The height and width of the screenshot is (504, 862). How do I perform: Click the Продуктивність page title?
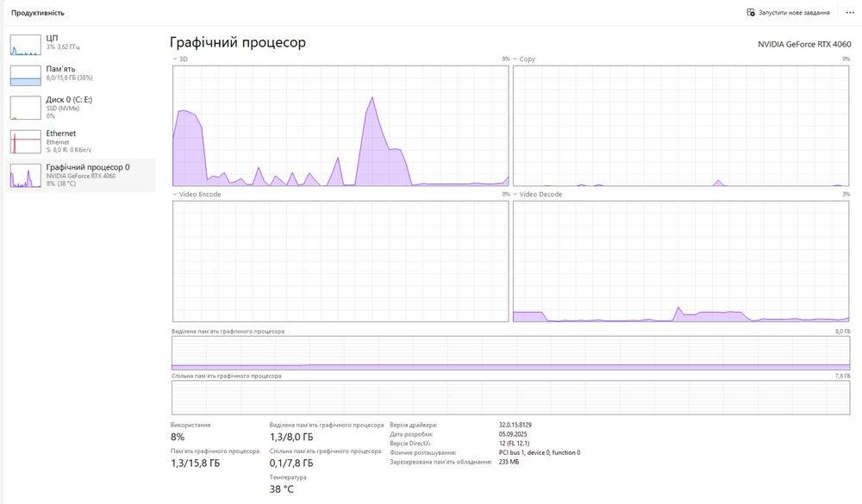(37, 13)
